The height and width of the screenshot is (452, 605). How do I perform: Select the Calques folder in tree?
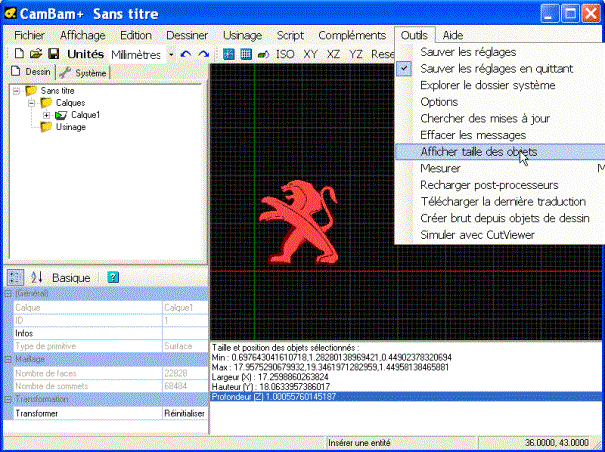[x=70, y=103]
